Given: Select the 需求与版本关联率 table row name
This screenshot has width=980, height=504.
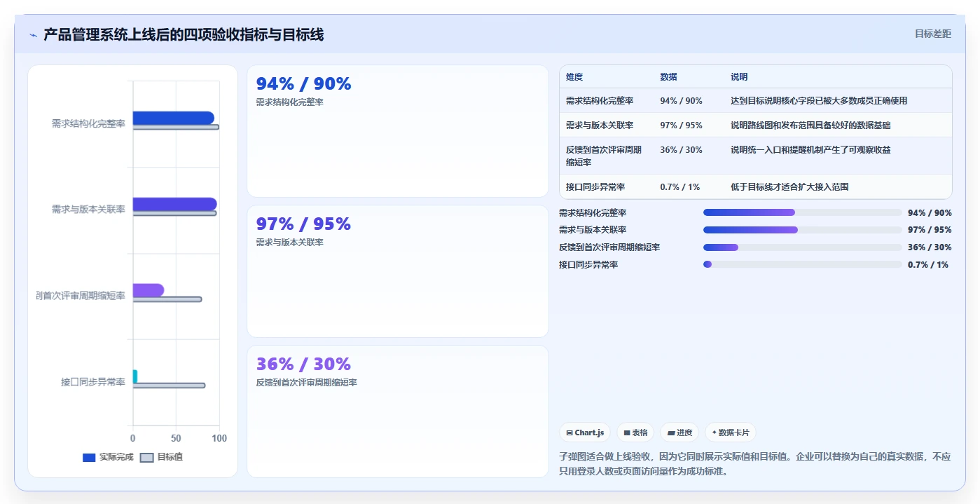Looking at the screenshot, I should (x=600, y=125).
